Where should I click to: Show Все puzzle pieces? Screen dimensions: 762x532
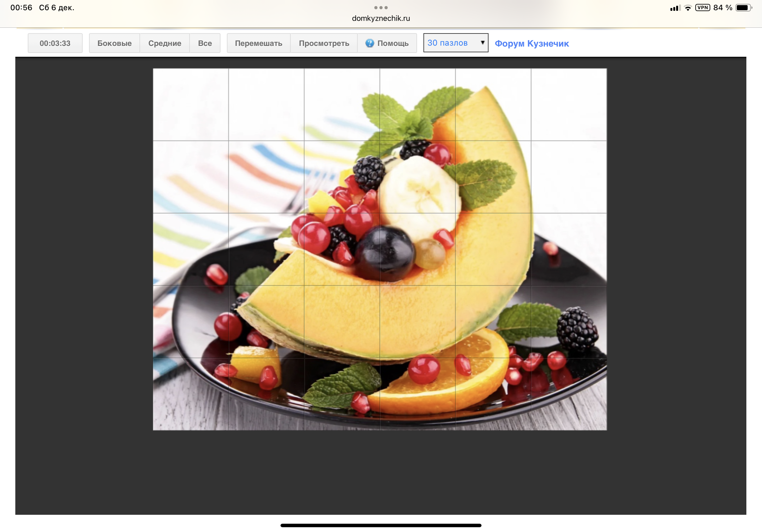(x=205, y=43)
